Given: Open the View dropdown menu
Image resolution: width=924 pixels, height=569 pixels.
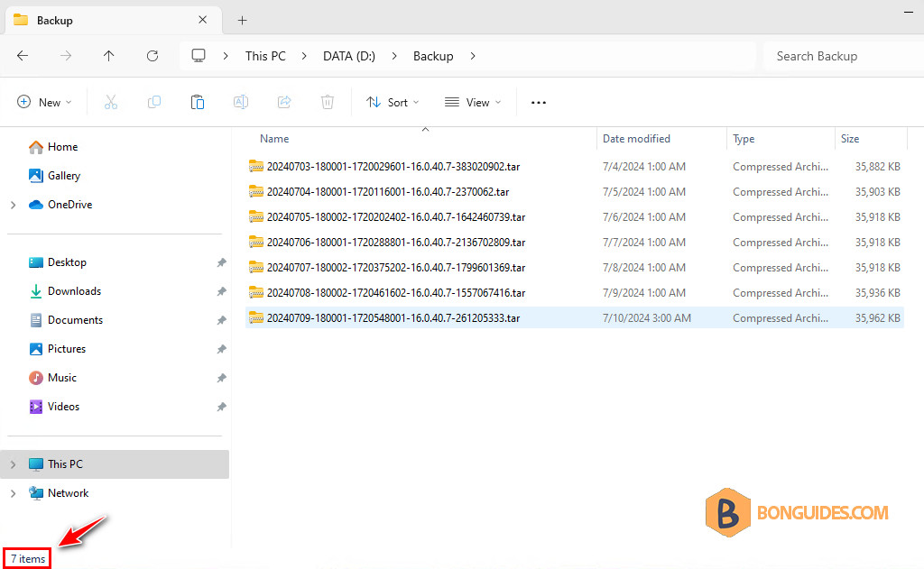Looking at the screenshot, I should [x=473, y=103].
